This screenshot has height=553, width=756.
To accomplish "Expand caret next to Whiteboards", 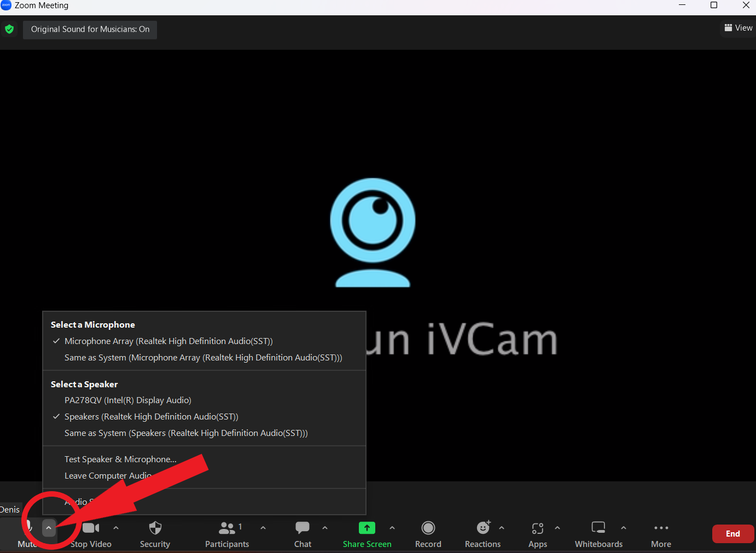I will coord(624,528).
